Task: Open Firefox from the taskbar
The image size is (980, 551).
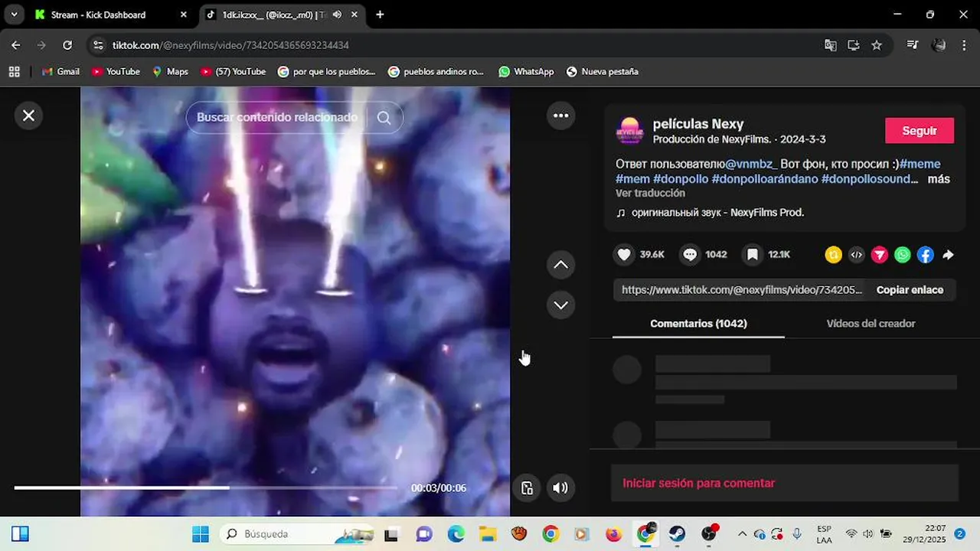Action: click(613, 533)
